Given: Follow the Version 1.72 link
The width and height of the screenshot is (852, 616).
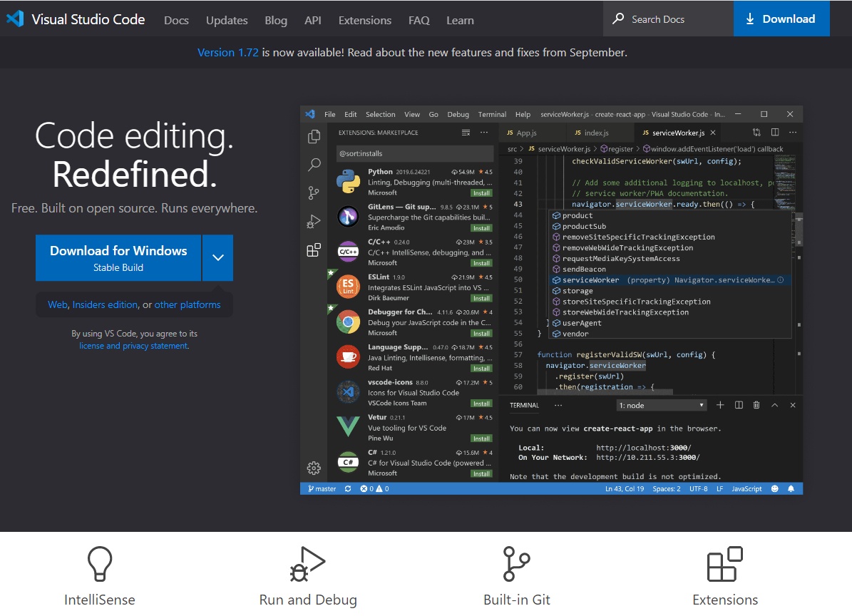Looking at the screenshot, I should click(227, 52).
